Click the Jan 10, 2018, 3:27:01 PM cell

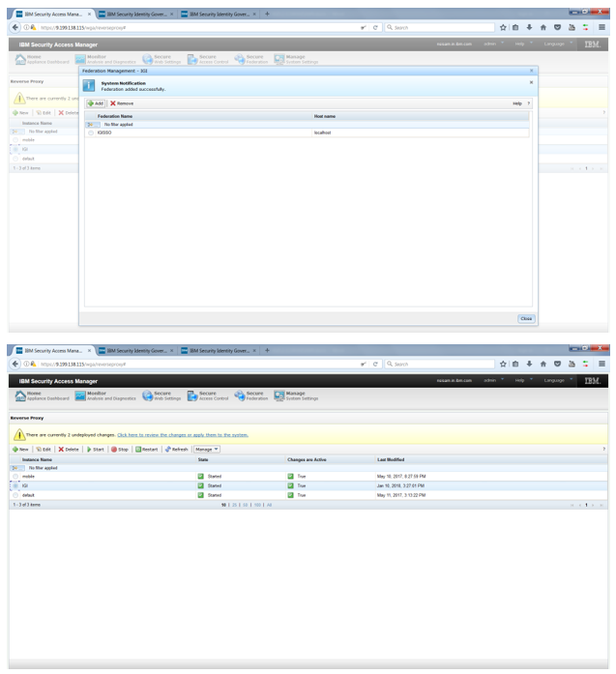(x=400, y=485)
